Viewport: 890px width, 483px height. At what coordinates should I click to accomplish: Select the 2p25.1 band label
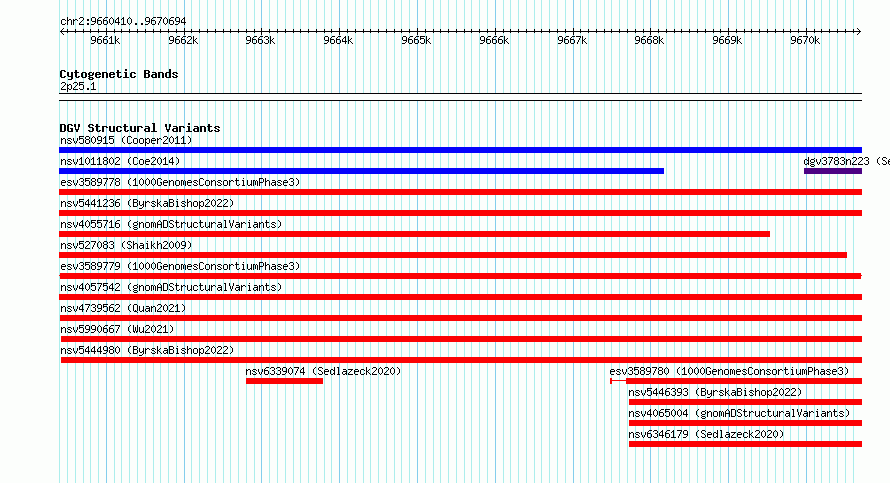coord(78,87)
